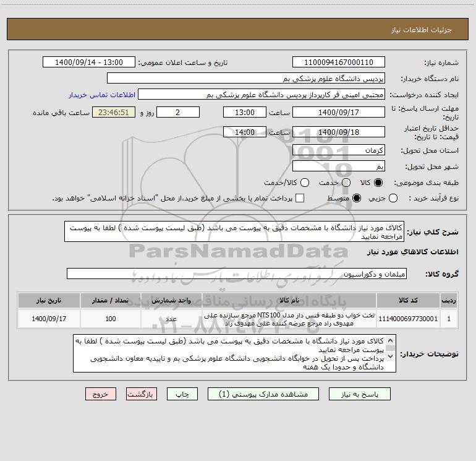Viewport: 476px width, 461px height.
Task: Click the need date cell 1400/09/17
Action: pos(49,319)
